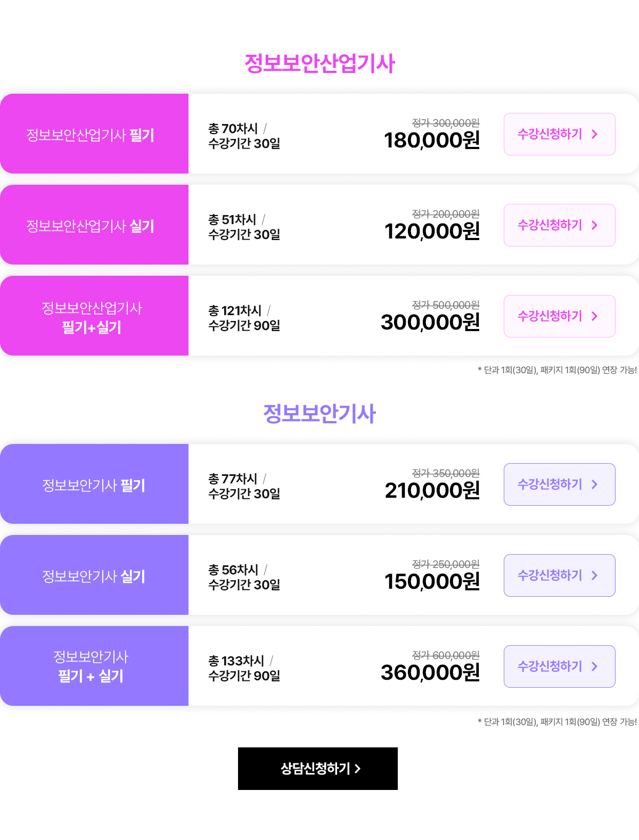
Task: Select the pink 정보보안산업기사 실기 label
Action: pos(91,226)
